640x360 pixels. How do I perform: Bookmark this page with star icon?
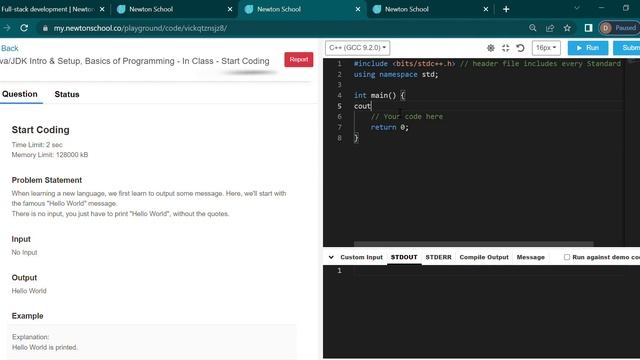(x=567, y=28)
